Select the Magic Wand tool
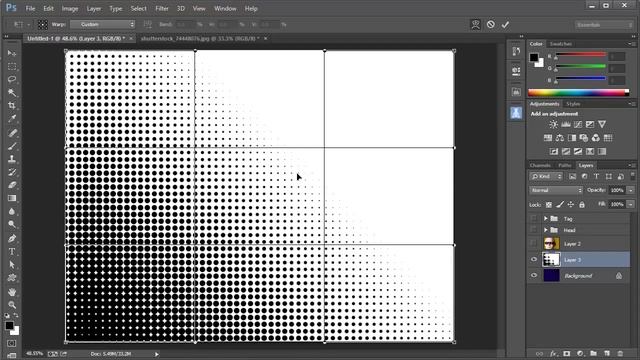Screen dimensions: 640x360 [12, 93]
